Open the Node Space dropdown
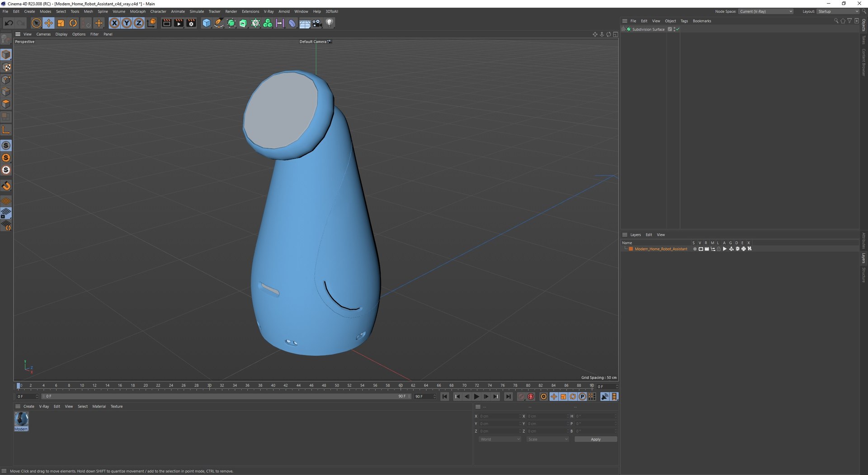The height and width of the screenshot is (475, 868). 766,11
